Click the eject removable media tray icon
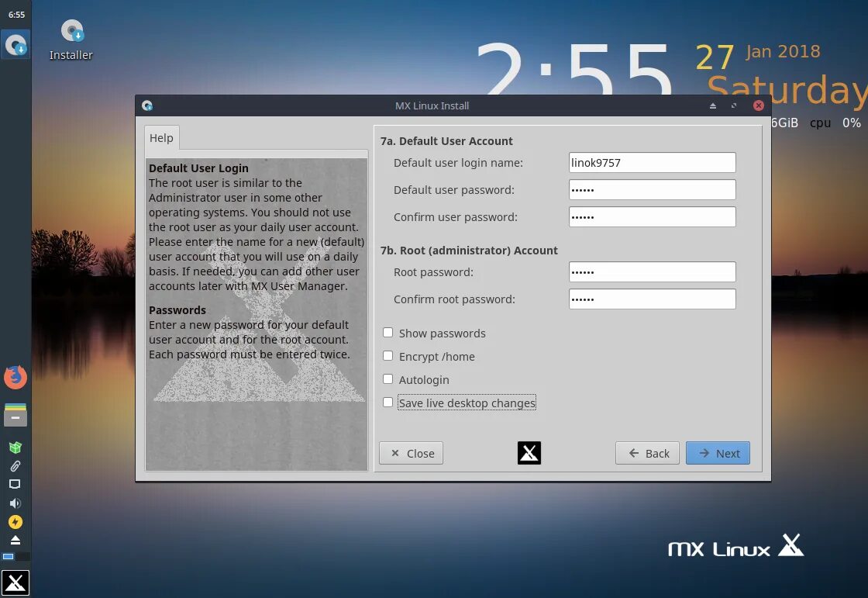This screenshot has width=868, height=598. click(15, 540)
